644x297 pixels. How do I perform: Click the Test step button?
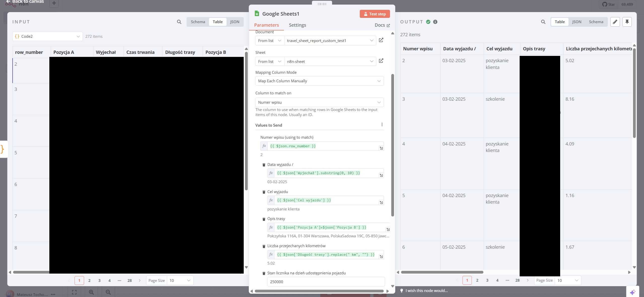coord(375,14)
